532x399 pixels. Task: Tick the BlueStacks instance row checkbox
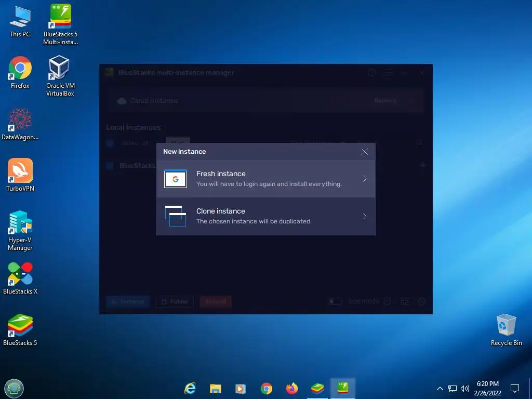point(110,166)
